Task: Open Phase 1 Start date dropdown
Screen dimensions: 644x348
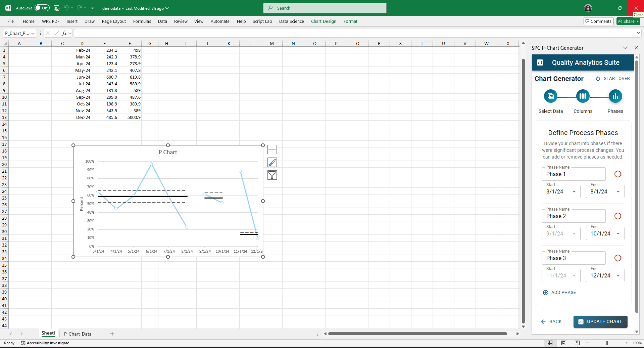Action: [x=561, y=191]
